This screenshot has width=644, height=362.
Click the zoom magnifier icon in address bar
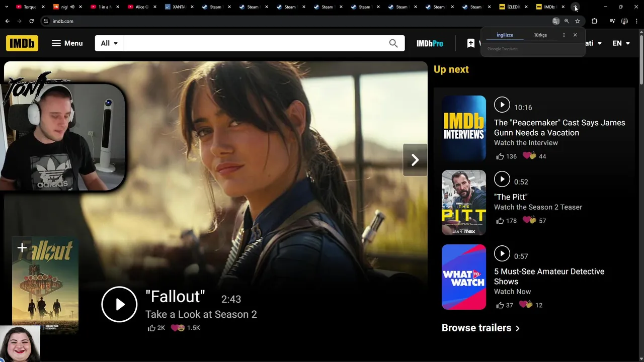coord(567,21)
